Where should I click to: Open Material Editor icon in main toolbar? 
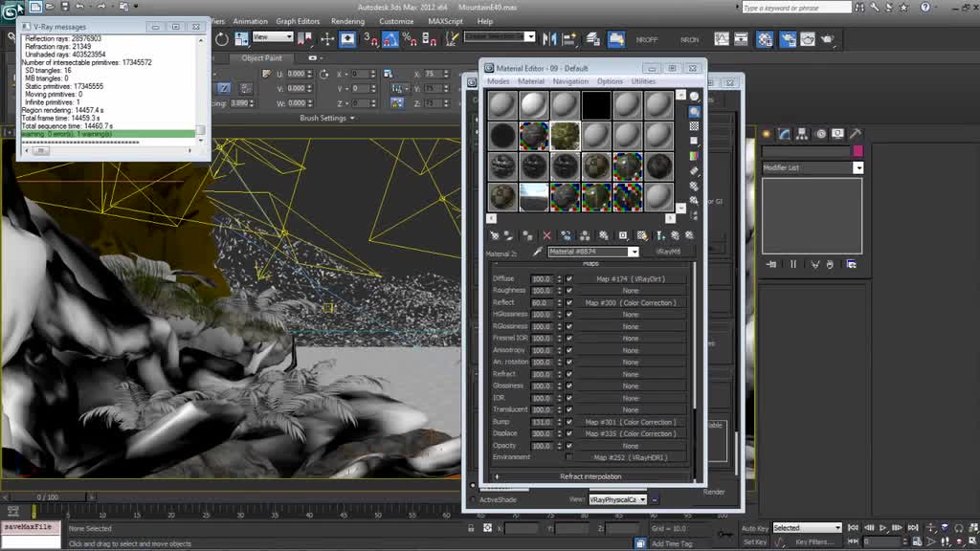coord(765,39)
